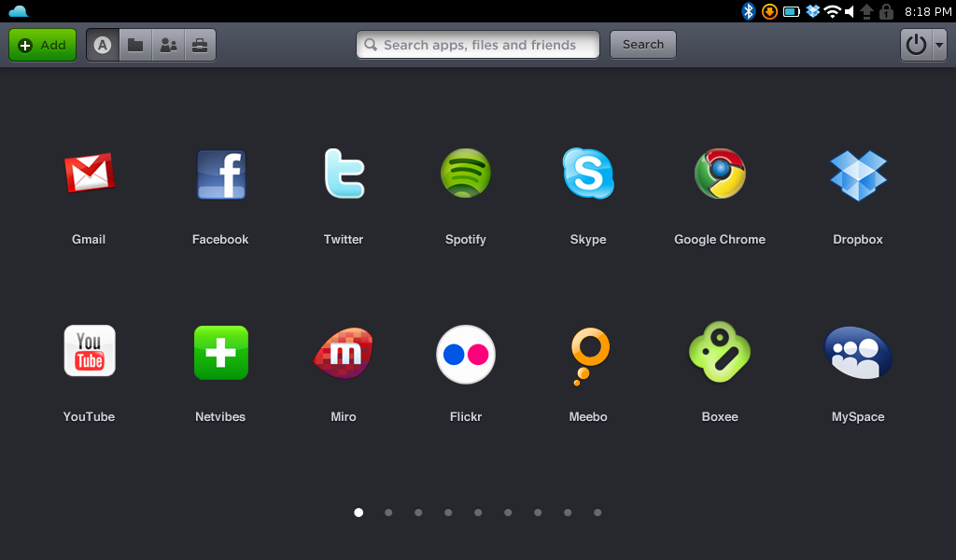Click the orange download tray indicator
Image resolution: width=956 pixels, height=560 pixels.
[769, 11]
